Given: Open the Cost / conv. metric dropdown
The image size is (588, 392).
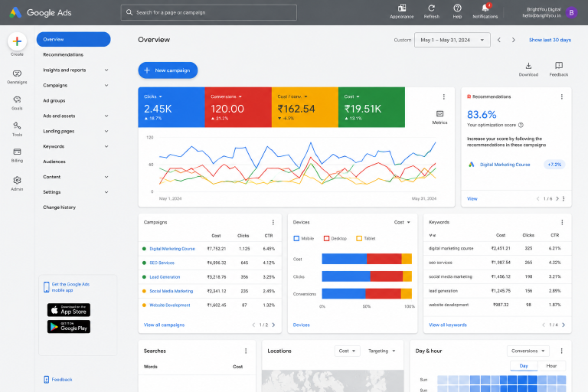Looking at the screenshot, I should tap(292, 96).
